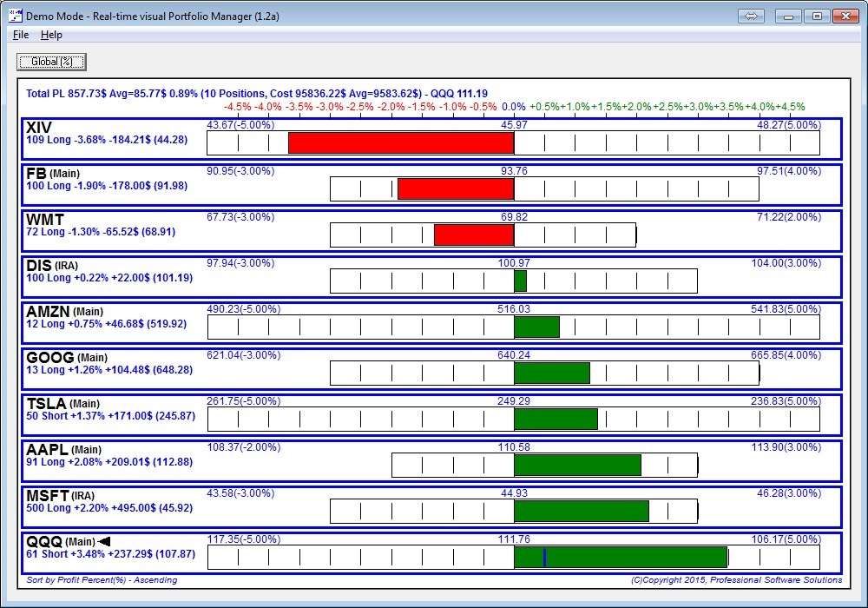This screenshot has width=868, height=608.
Task: Click the red WMT loss bar
Action: [x=474, y=235]
